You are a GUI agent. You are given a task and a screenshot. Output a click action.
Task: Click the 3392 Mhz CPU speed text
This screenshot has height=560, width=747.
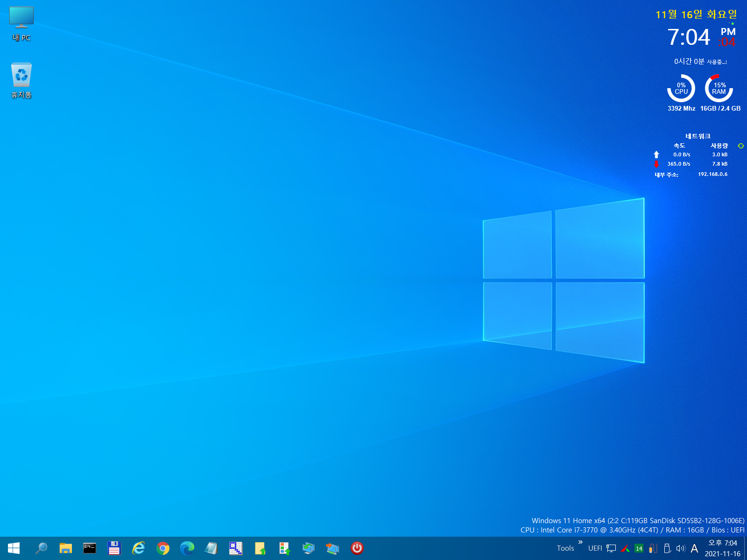[682, 108]
